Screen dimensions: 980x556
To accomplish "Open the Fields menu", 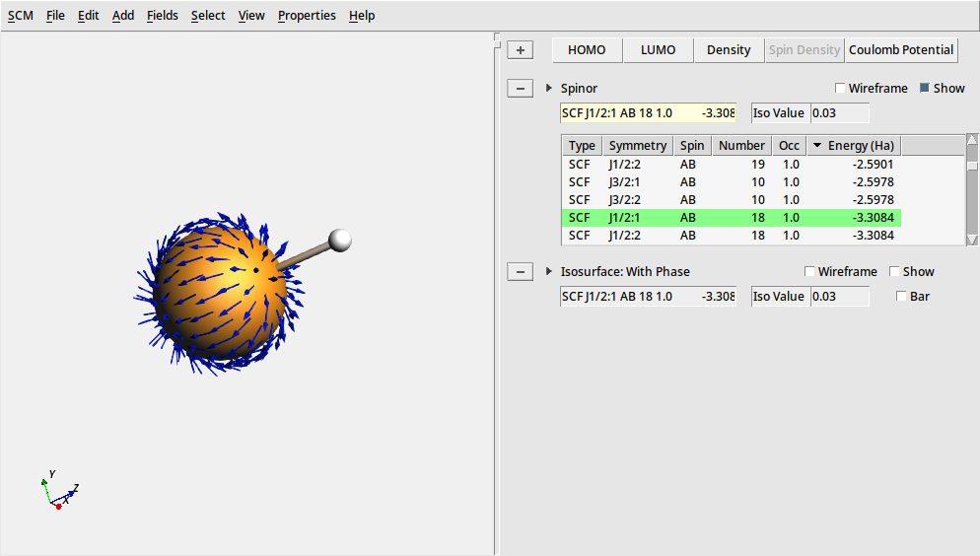I will [x=163, y=16].
